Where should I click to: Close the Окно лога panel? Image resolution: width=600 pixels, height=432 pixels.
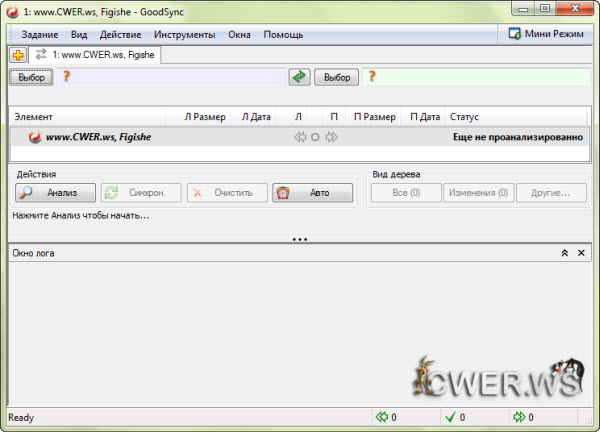(582, 254)
